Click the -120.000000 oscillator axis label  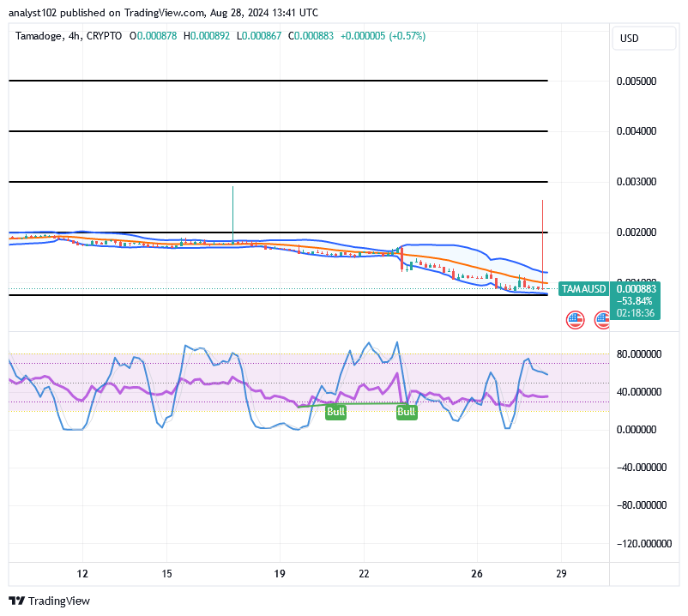[644, 544]
